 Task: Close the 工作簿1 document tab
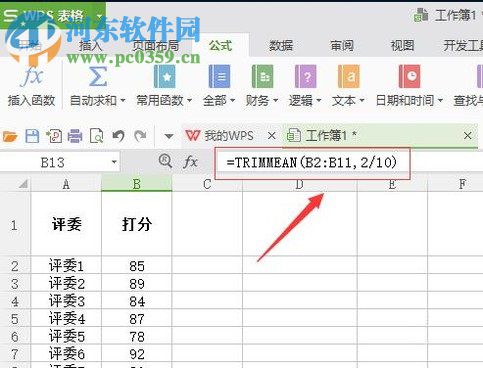468,136
